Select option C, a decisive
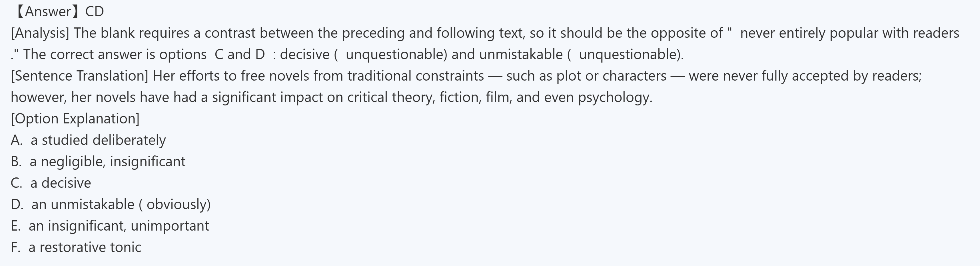Screen dimensions: 980x266 (x=51, y=183)
